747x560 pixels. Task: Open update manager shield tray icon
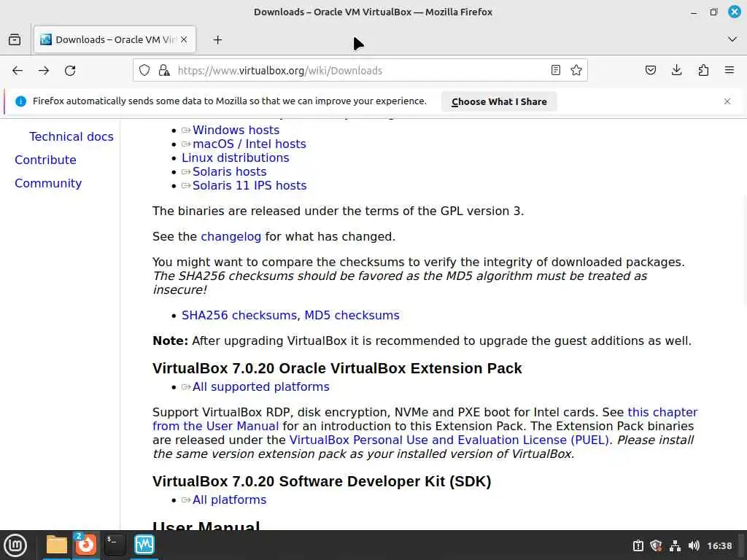click(x=656, y=545)
